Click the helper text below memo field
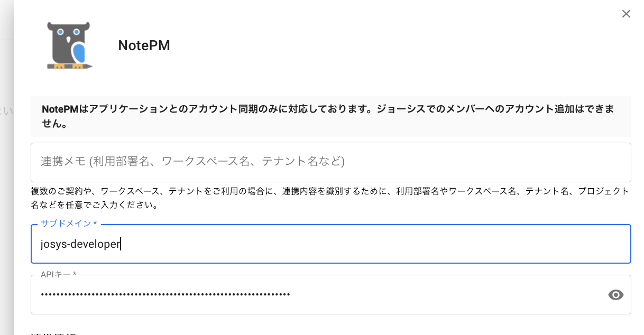The height and width of the screenshot is (335, 644). [x=330, y=198]
